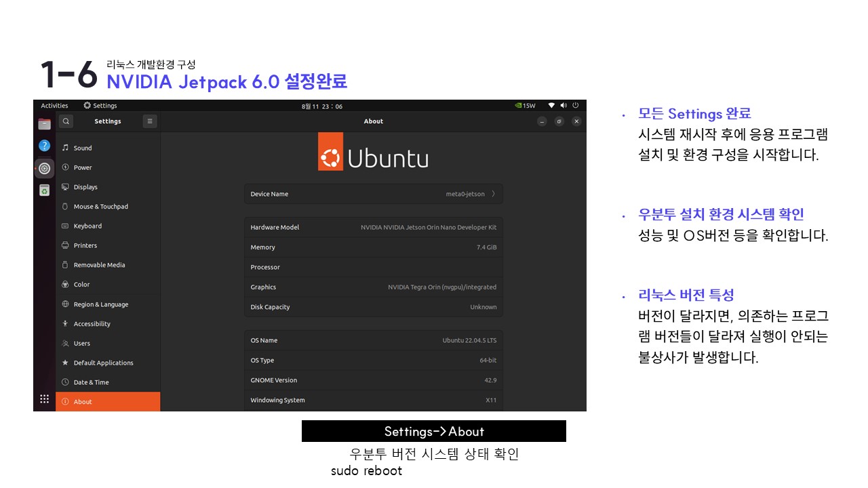Select Printers in the sidebar

point(108,245)
